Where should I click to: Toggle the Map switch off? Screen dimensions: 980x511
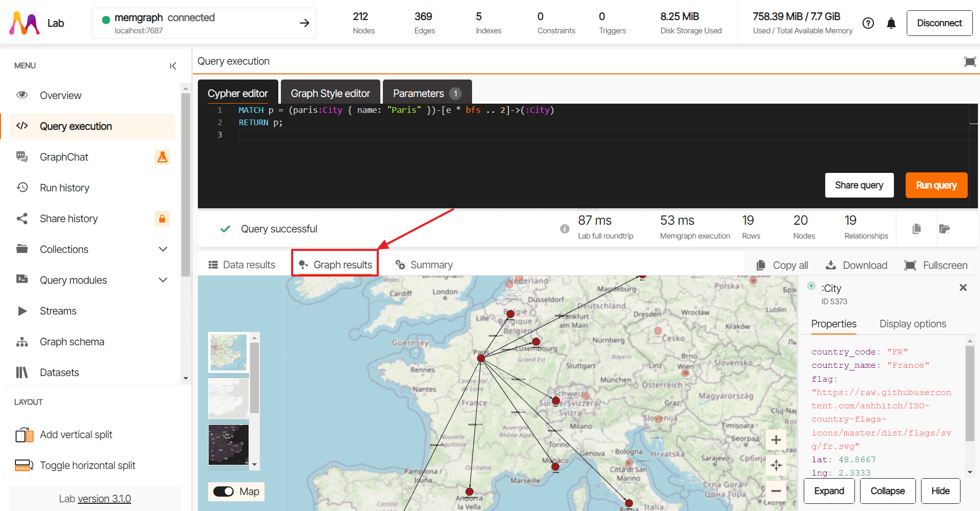pyautogui.click(x=223, y=492)
